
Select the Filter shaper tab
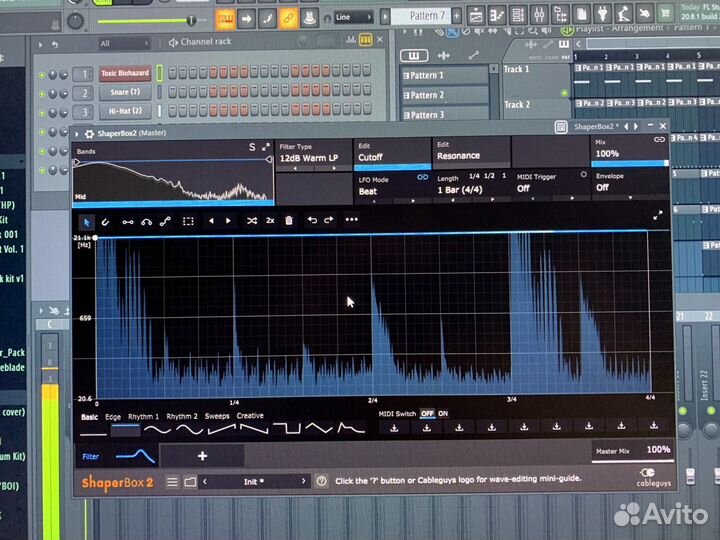click(117, 456)
